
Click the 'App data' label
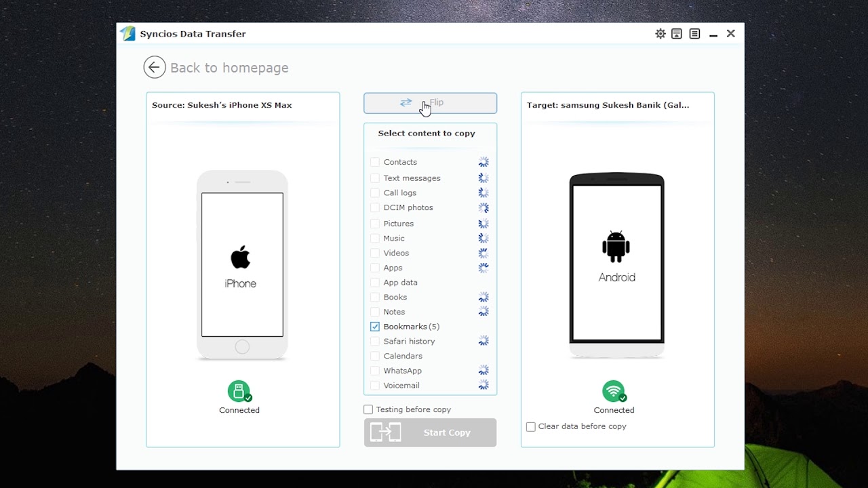click(x=401, y=283)
